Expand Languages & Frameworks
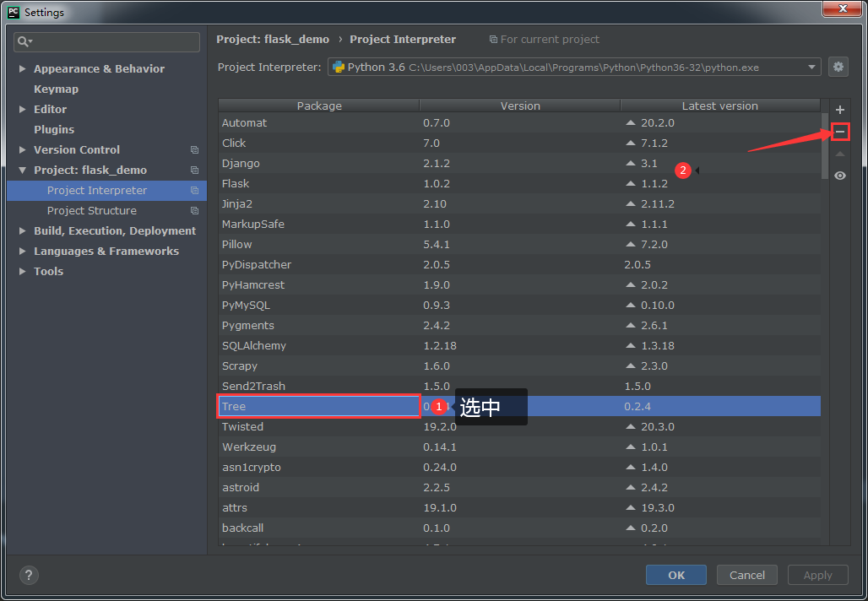 [22, 251]
